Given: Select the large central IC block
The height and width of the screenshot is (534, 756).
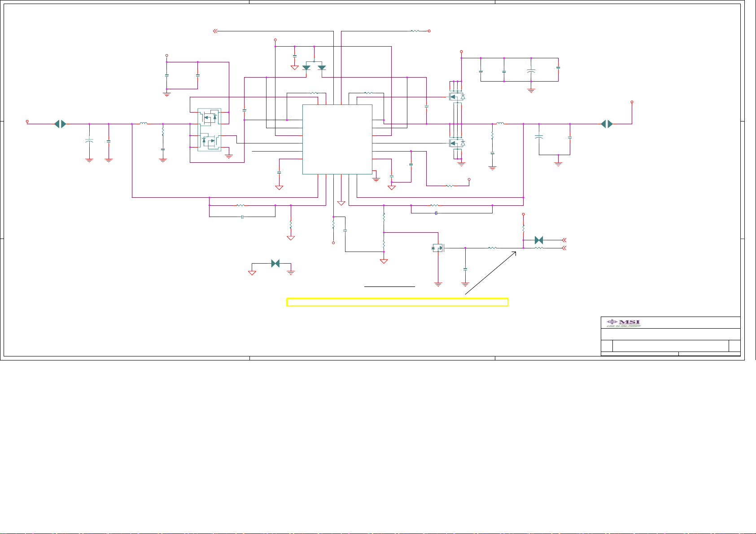Looking at the screenshot, I should (x=337, y=139).
